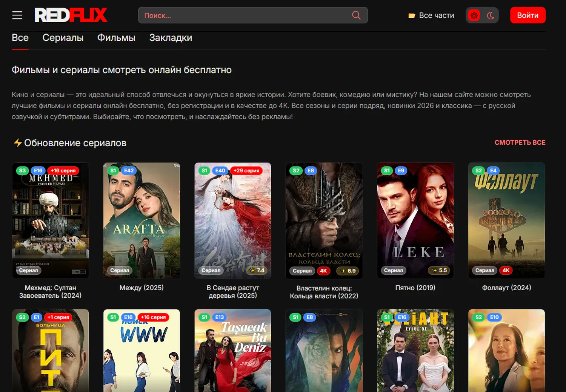This screenshot has width=566, height=392.
Task: Open the Больница Питт poster
Action: (51, 351)
